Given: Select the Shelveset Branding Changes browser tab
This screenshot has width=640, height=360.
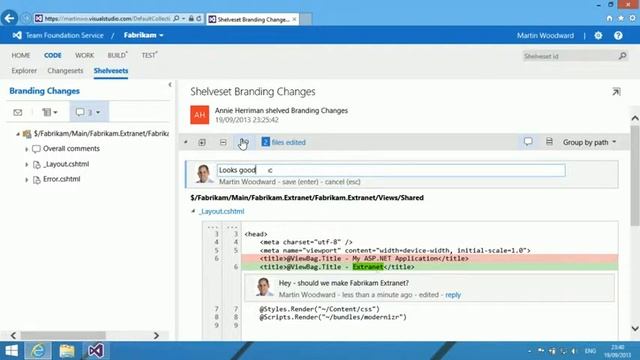Looking at the screenshot, I should [x=253, y=19].
